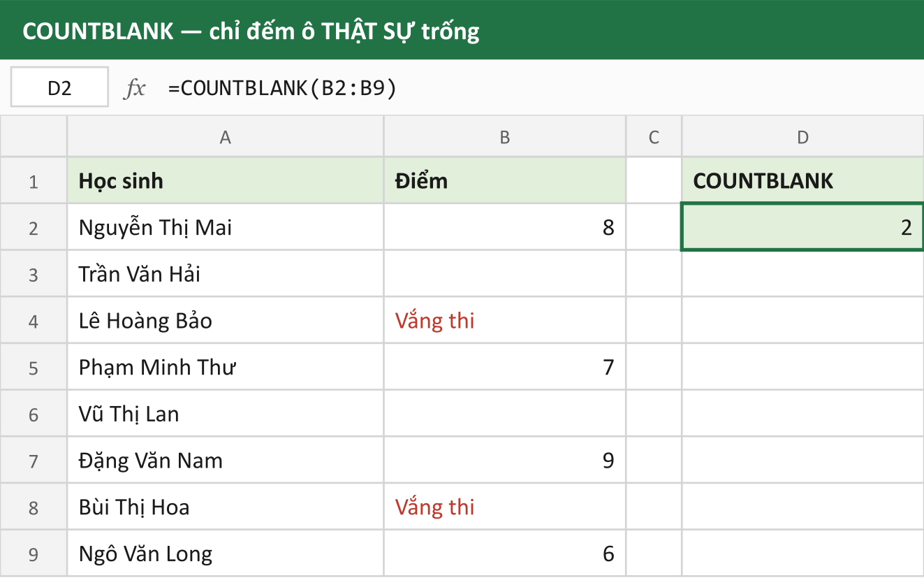This screenshot has width=924, height=578.
Task: Select row 9 header
Action: point(34,554)
